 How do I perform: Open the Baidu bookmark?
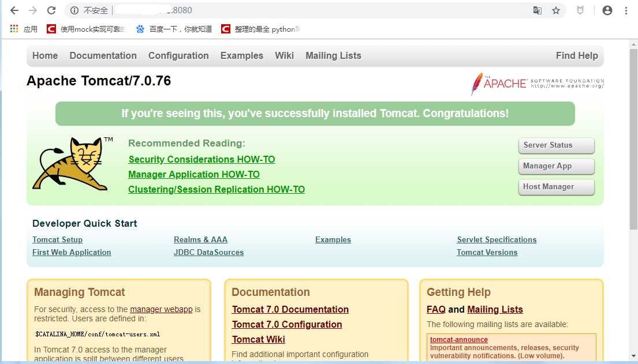[x=174, y=29]
